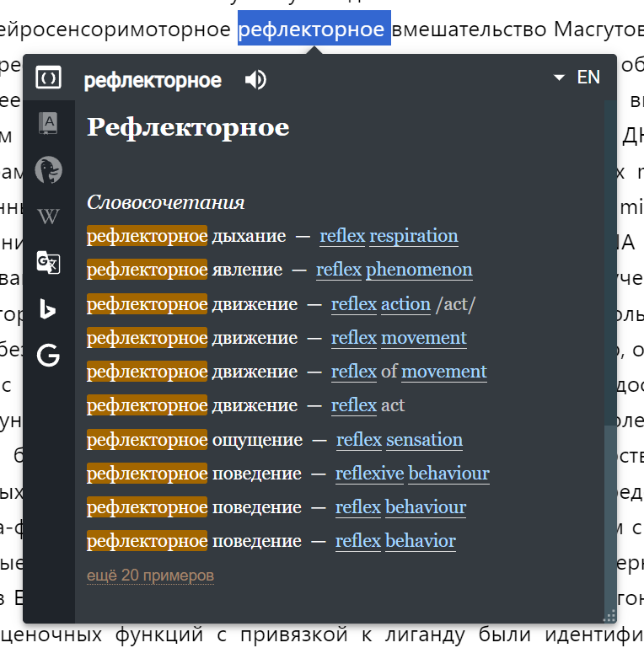The width and height of the screenshot is (644, 648).
Task: Click the header word 'рефлекторное' in popup
Action: click(x=153, y=80)
